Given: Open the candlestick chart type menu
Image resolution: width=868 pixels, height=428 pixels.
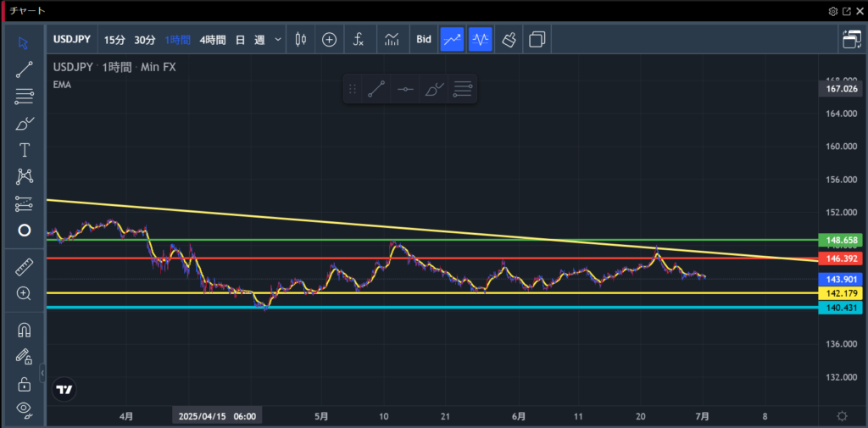Looking at the screenshot, I should click(301, 39).
